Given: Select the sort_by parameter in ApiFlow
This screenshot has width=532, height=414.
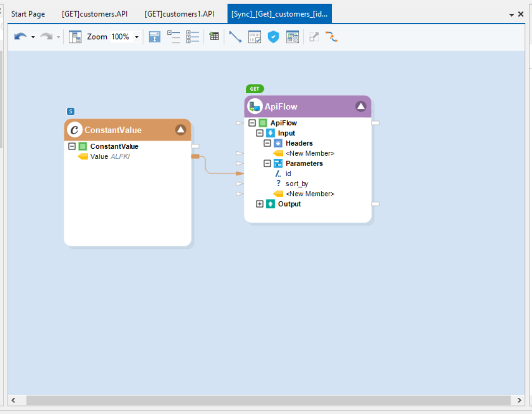Looking at the screenshot, I should 296,184.
